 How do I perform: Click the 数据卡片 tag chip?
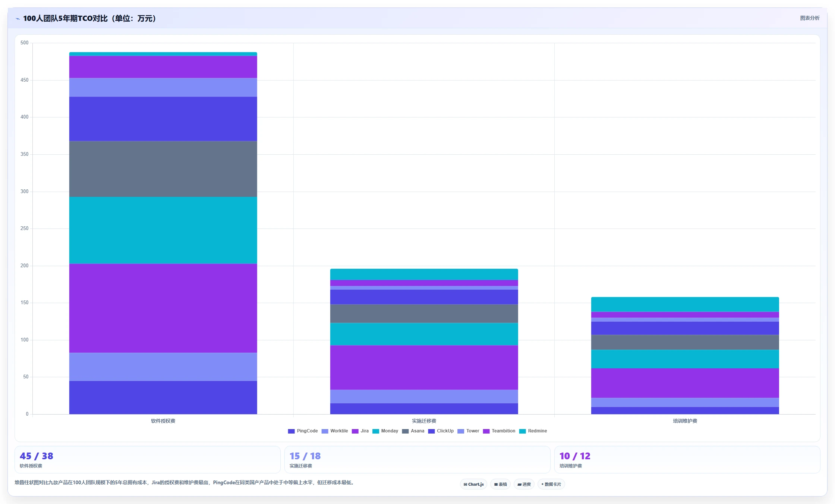[x=551, y=484]
